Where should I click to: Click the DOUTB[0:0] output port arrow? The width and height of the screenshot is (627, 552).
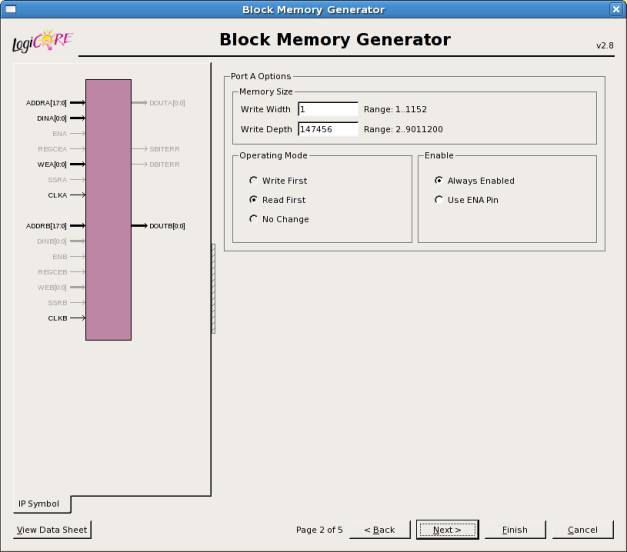point(140,226)
